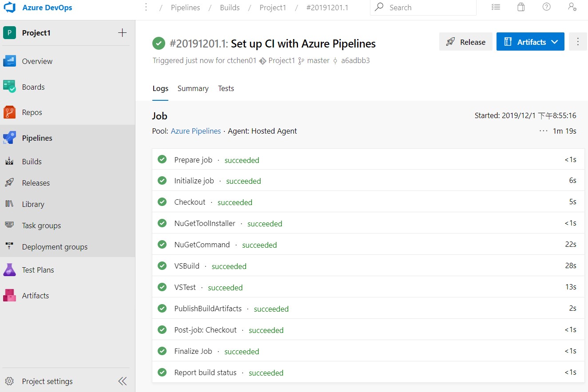Screen dimensions: 588x392
Task: Select the Repos icon in sidebar
Action: coord(9,112)
